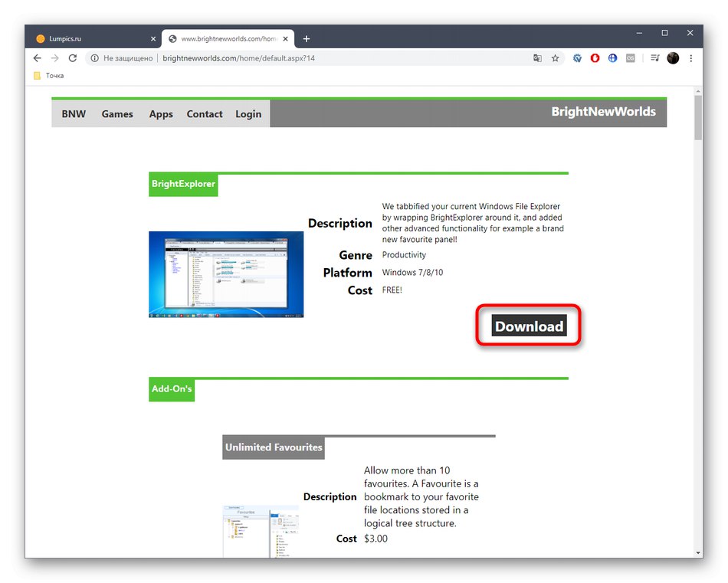Open the Games menu item

pos(117,114)
